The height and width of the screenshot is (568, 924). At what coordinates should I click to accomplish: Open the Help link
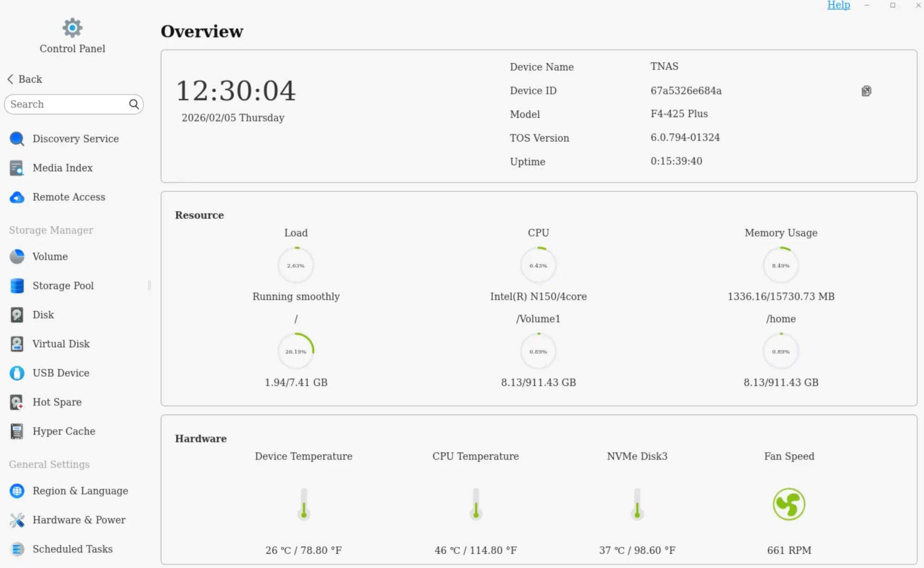[839, 5]
